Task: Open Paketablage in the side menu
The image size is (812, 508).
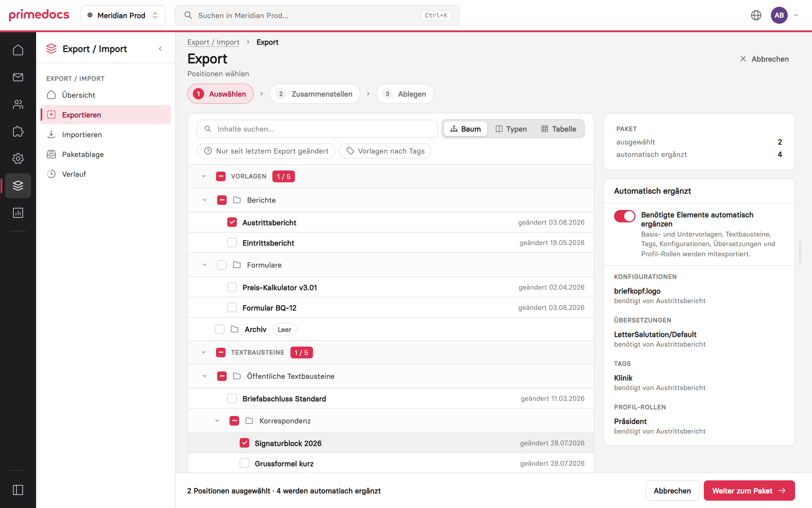Action: pos(106,154)
